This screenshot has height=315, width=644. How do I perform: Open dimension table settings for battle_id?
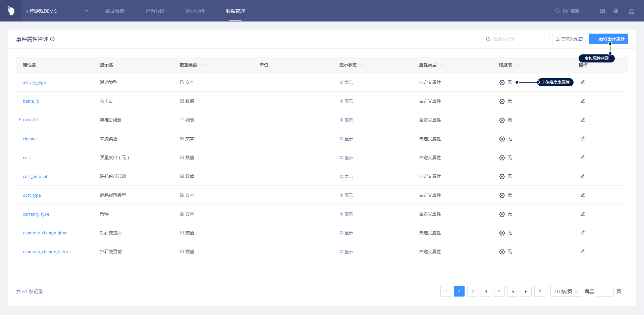click(x=502, y=101)
